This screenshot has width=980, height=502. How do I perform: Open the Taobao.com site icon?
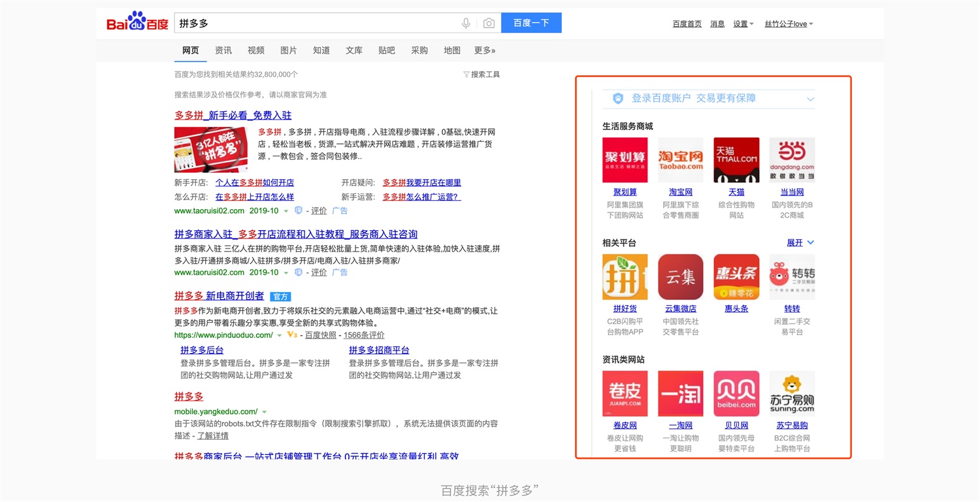click(681, 160)
